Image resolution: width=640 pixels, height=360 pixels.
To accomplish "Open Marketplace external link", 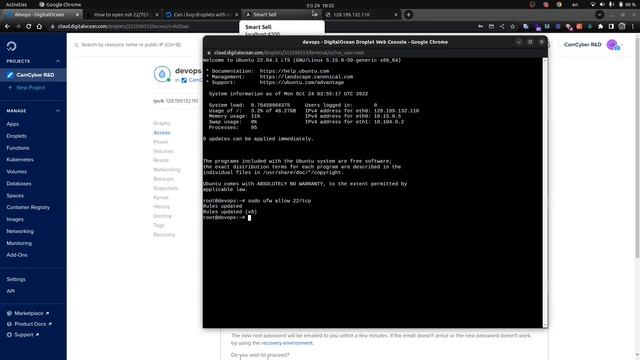I will 29,313.
